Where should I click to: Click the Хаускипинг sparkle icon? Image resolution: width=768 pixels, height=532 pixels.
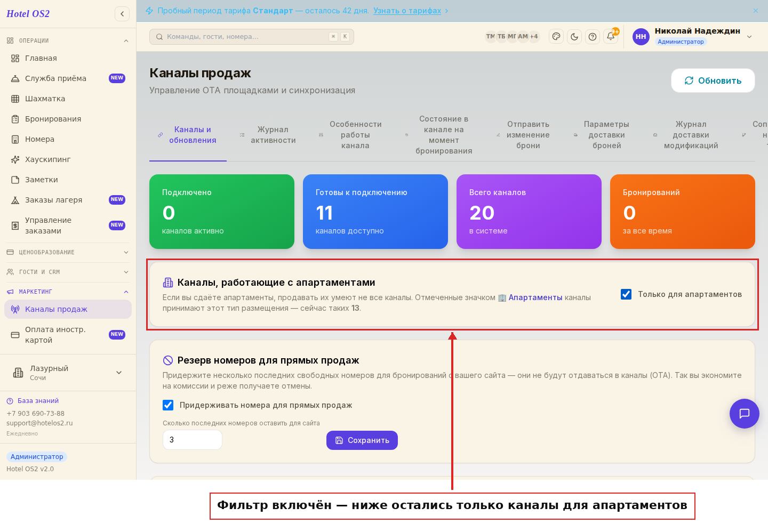(x=15, y=159)
